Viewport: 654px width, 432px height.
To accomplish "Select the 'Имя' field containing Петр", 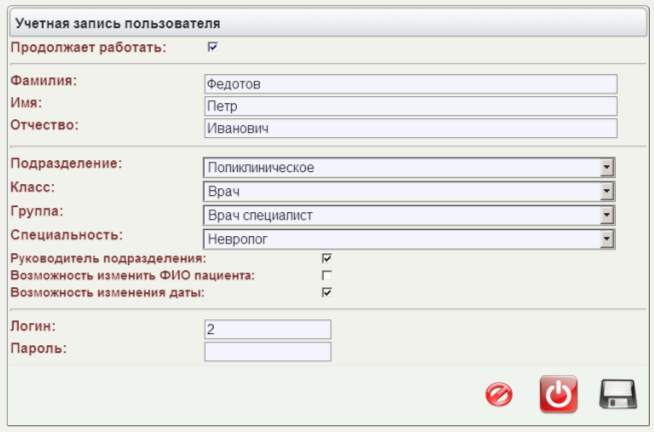I will click(x=410, y=107).
